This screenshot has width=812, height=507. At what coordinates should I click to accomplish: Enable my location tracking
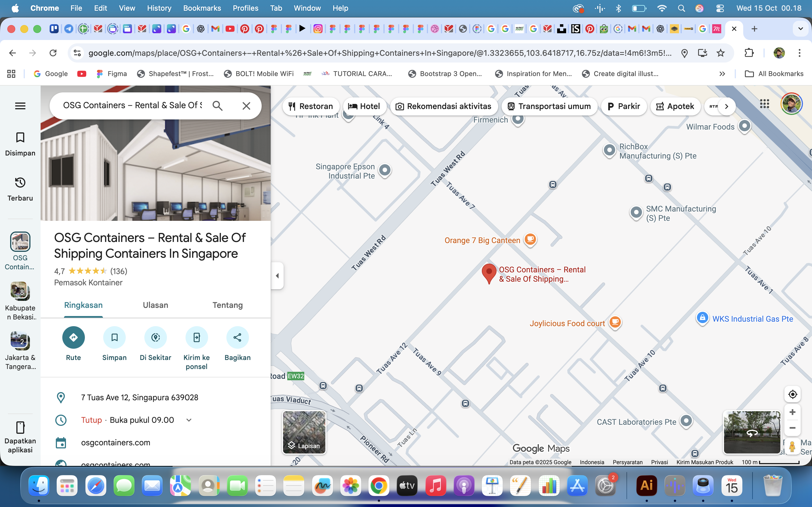793,395
